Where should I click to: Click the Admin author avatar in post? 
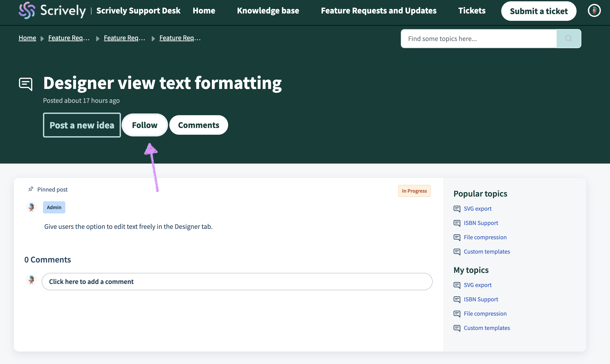[x=31, y=207]
